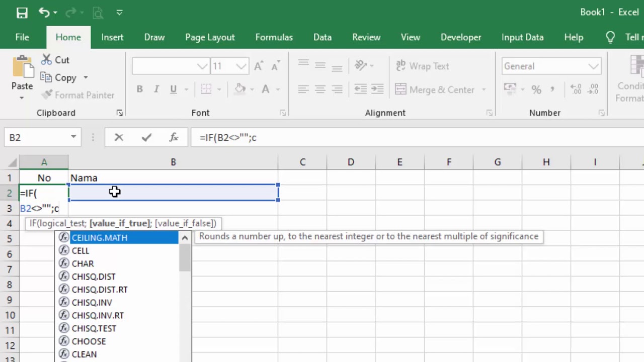
Task: Switch to the Insert tab
Action: (112, 37)
